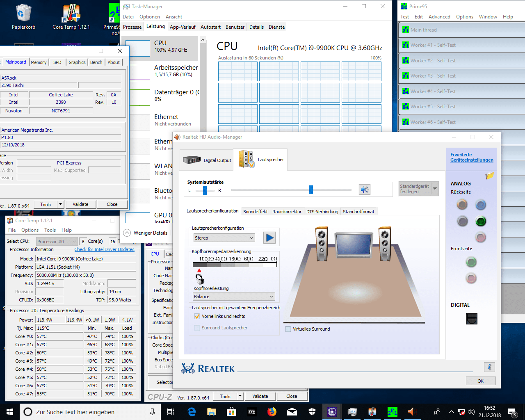Viewport: 525px width, 420px height.
Task: Click the digital optical output connector icon
Action: (472, 318)
